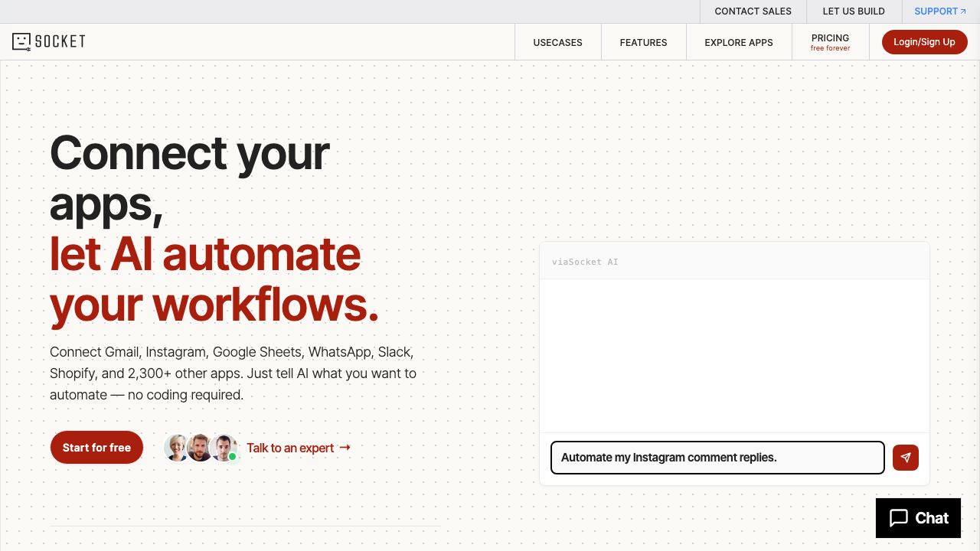Send the AI prompt with the arrow button
This screenshot has height=551, width=980.
(906, 458)
